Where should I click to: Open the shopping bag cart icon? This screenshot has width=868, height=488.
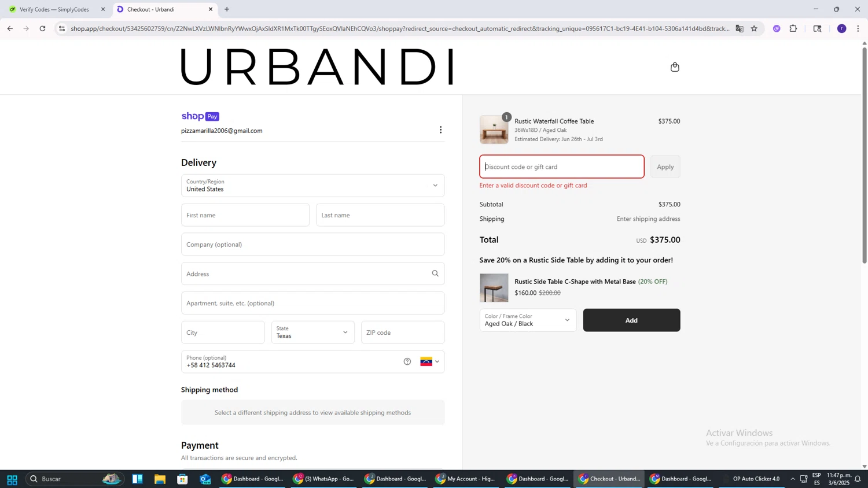[675, 67]
